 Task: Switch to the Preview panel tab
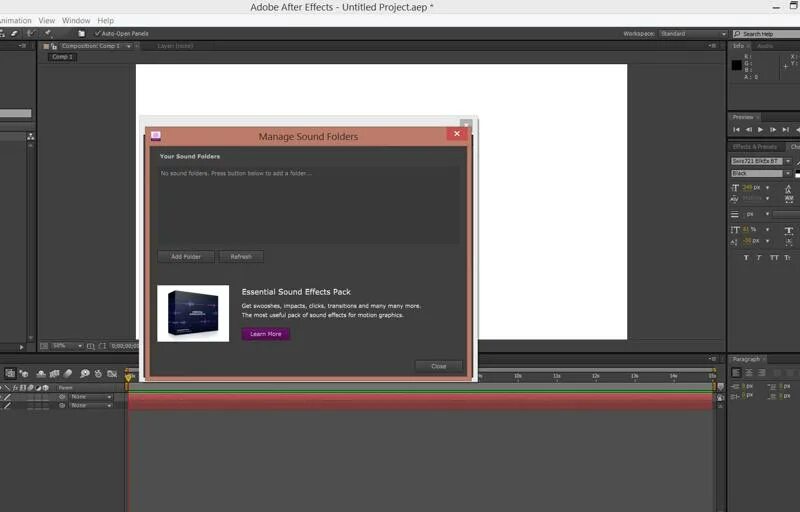pyautogui.click(x=743, y=117)
